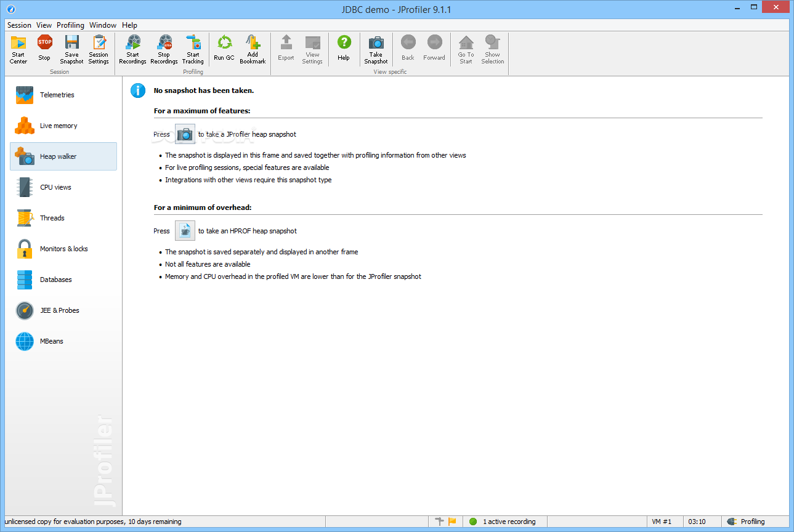Click '1 active recording' status text

coord(509,522)
